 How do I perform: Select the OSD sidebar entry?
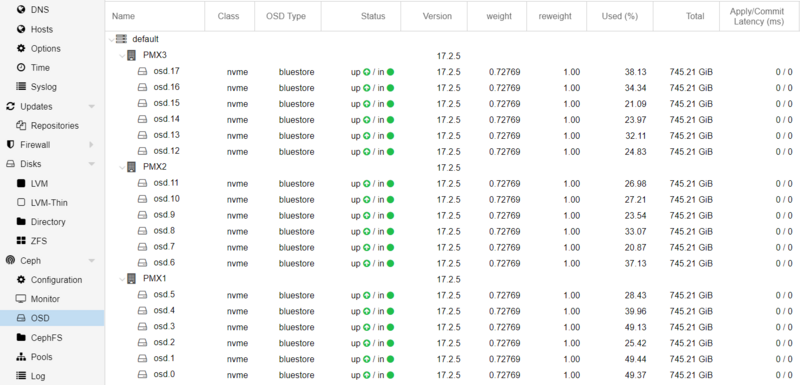[x=52, y=318]
